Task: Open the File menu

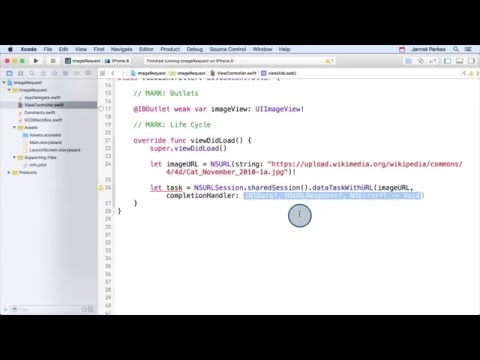Action: pos(48,49)
